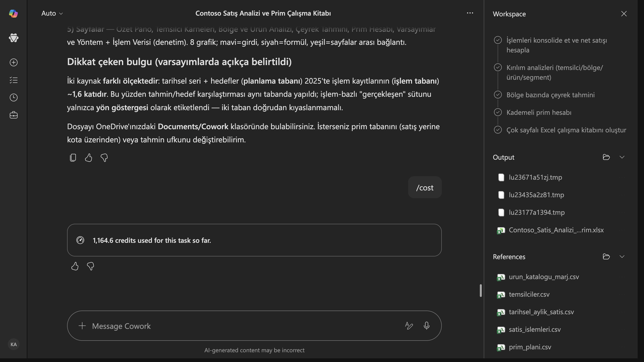Thumbs down the credits message
Screen dimensions: 644x362
91,266
